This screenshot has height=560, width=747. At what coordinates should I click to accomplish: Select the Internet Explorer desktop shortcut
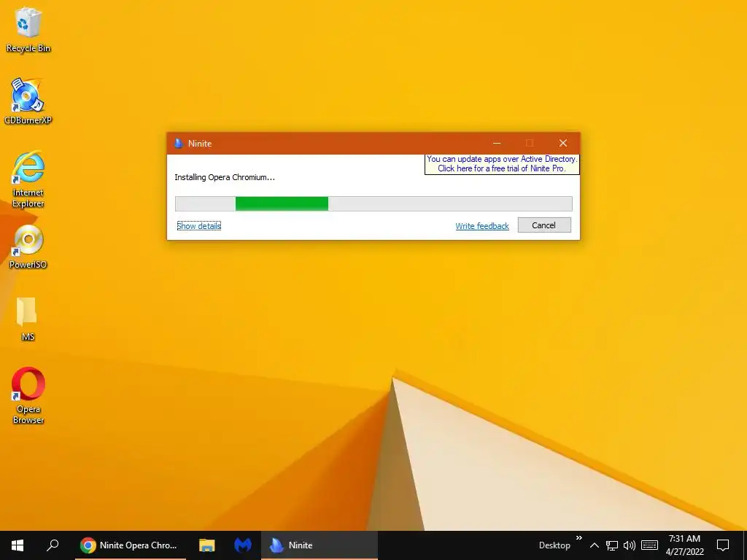[x=28, y=179]
